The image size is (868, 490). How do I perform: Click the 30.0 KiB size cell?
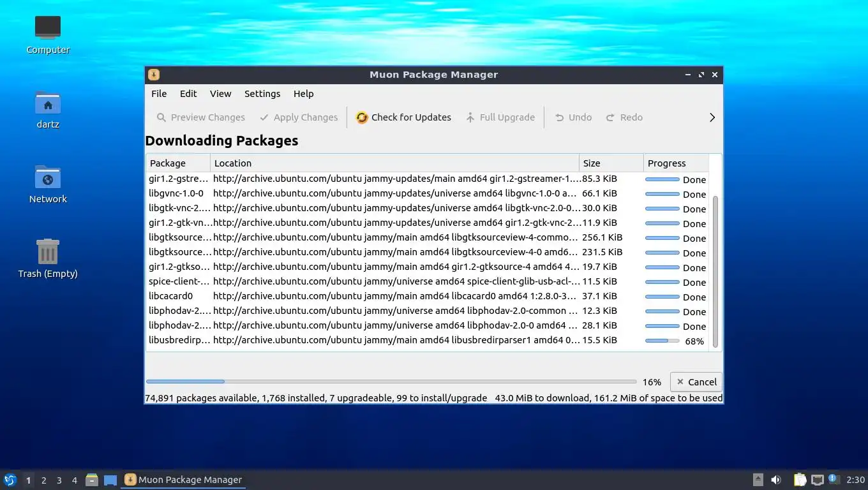pyautogui.click(x=599, y=208)
